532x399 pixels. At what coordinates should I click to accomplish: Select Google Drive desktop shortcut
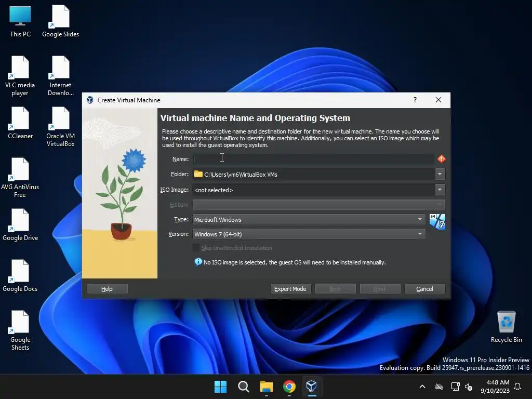tap(20, 225)
